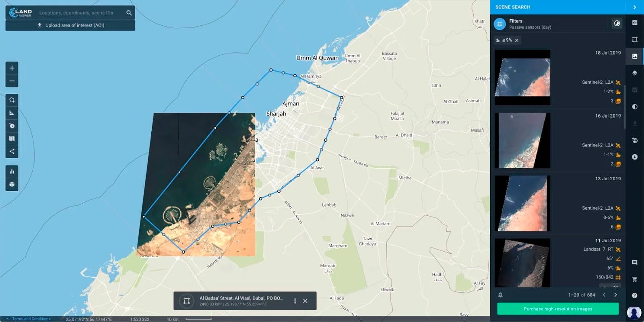Open the area of interest panel in right sidebar
The image size is (644, 322).
click(635, 39)
